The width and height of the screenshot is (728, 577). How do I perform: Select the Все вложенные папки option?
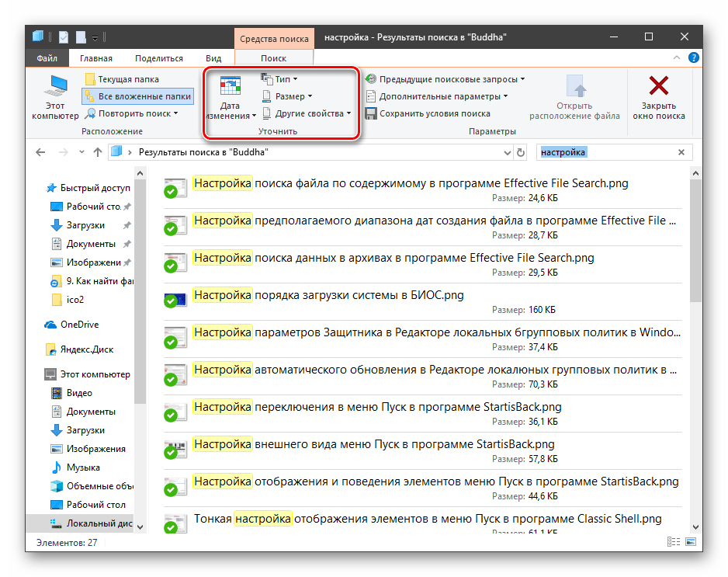point(137,96)
